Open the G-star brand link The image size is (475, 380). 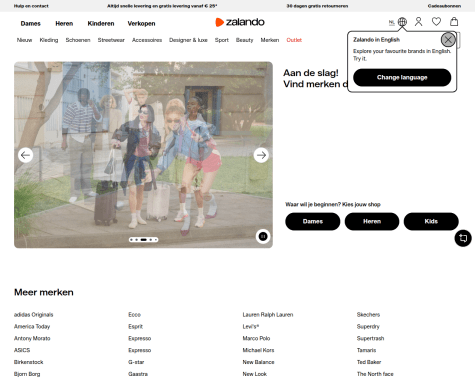click(x=136, y=362)
